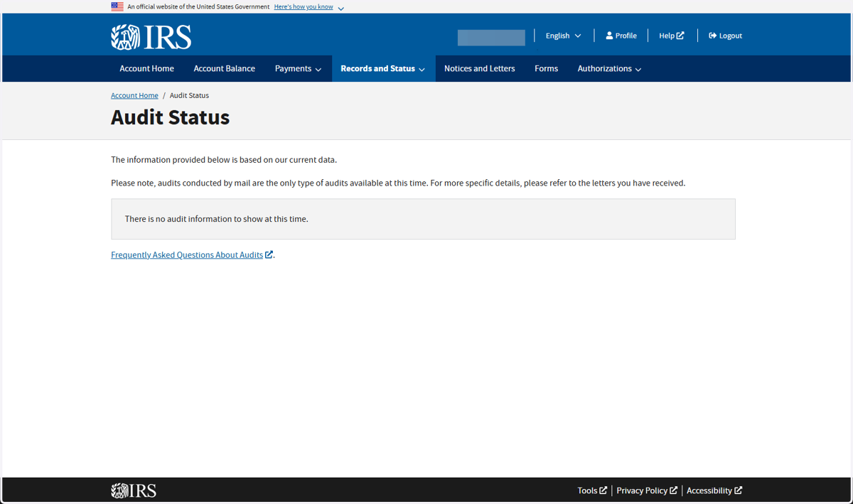The height and width of the screenshot is (504, 853).
Task: Expand the Records and Status menu
Action: point(383,69)
